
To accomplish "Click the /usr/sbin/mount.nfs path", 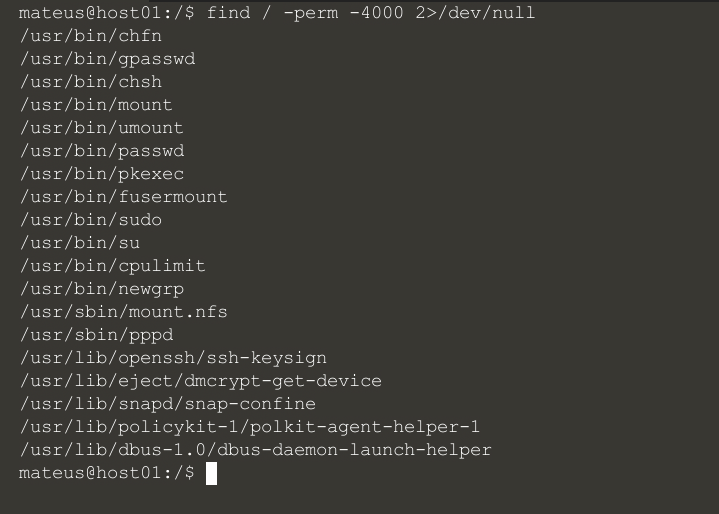I will tap(123, 312).
